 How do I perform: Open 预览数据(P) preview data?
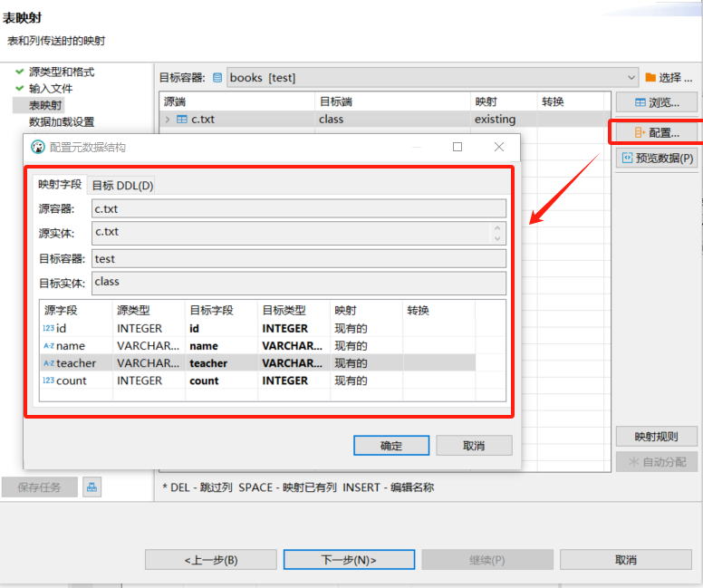[x=657, y=159]
